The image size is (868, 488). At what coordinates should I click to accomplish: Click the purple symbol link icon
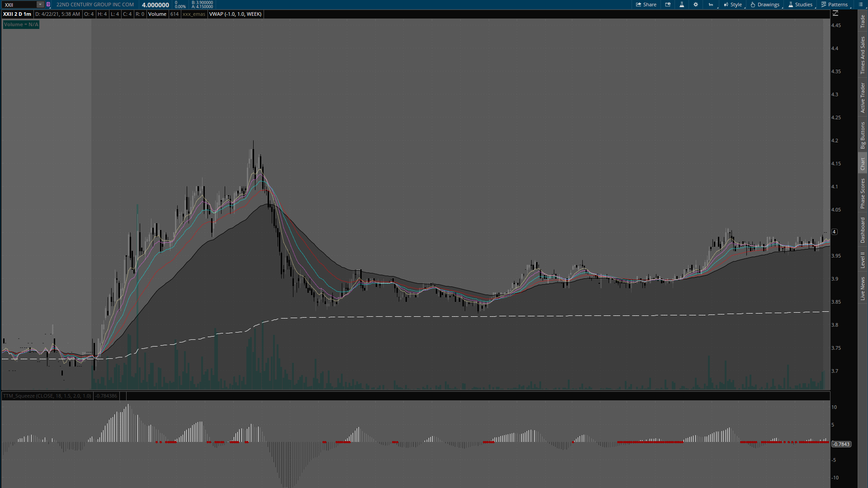pos(48,5)
